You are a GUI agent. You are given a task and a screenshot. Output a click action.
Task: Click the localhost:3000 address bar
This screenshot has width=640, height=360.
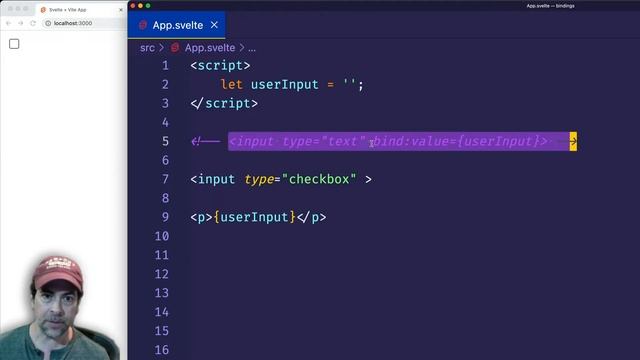point(84,23)
